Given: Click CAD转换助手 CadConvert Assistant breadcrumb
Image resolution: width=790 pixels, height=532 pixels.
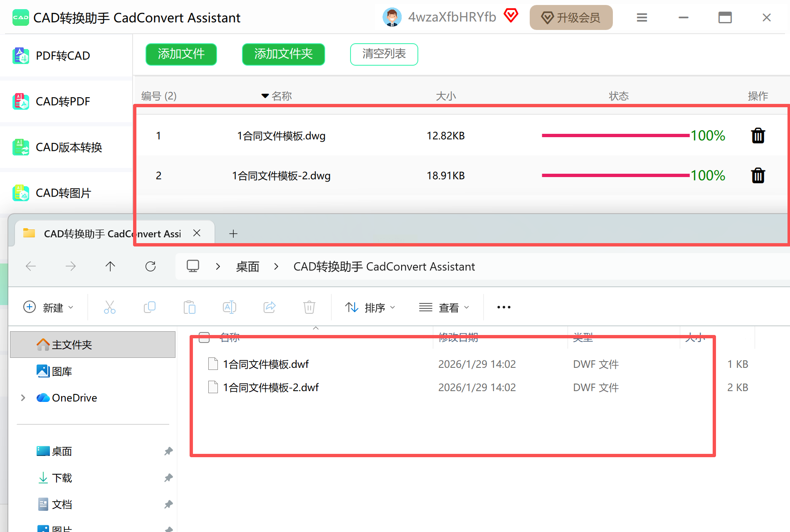Looking at the screenshot, I should 384,266.
